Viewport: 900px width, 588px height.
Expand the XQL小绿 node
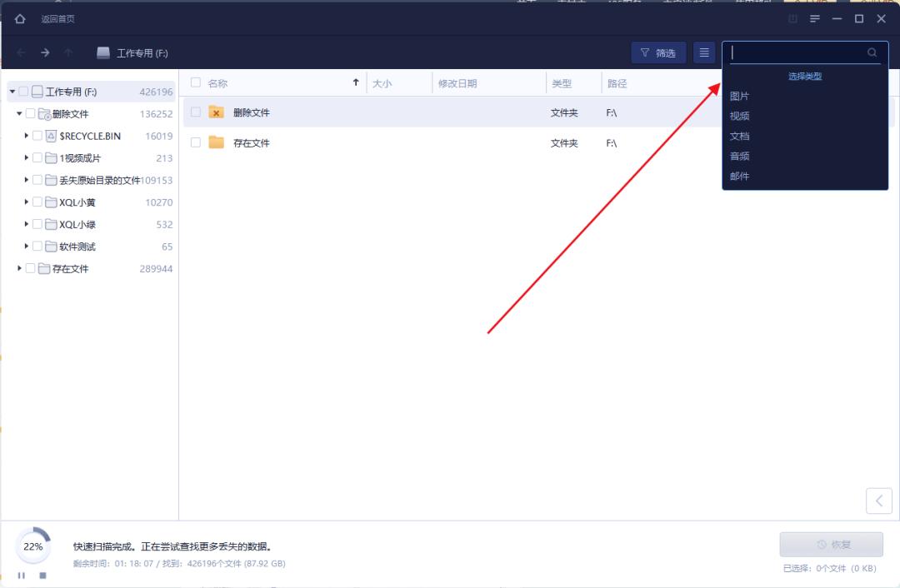(x=27, y=224)
